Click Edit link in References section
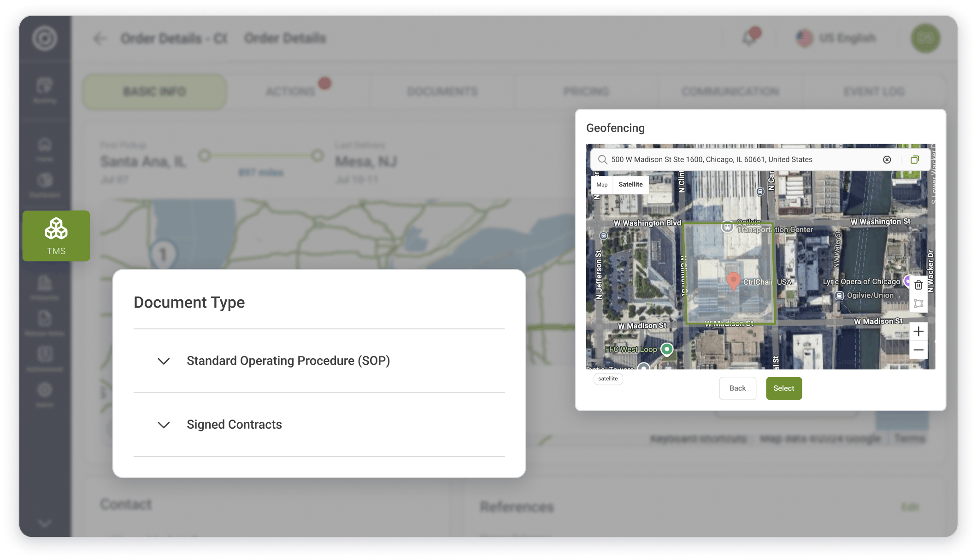Image resolution: width=977 pixels, height=560 pixels. (x=910, y=507)
